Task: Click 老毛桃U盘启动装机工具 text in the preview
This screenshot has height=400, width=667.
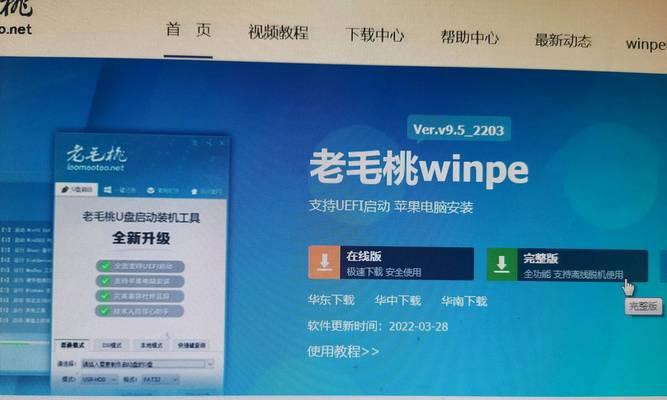Action: pyautogui.click(x=141, y=217)
